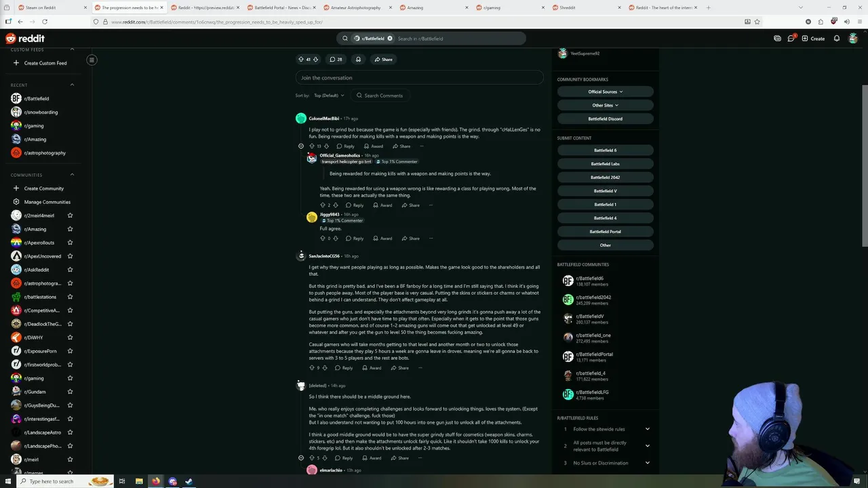Favorite r/ApexUncovered community

click(x=70, y=256)
